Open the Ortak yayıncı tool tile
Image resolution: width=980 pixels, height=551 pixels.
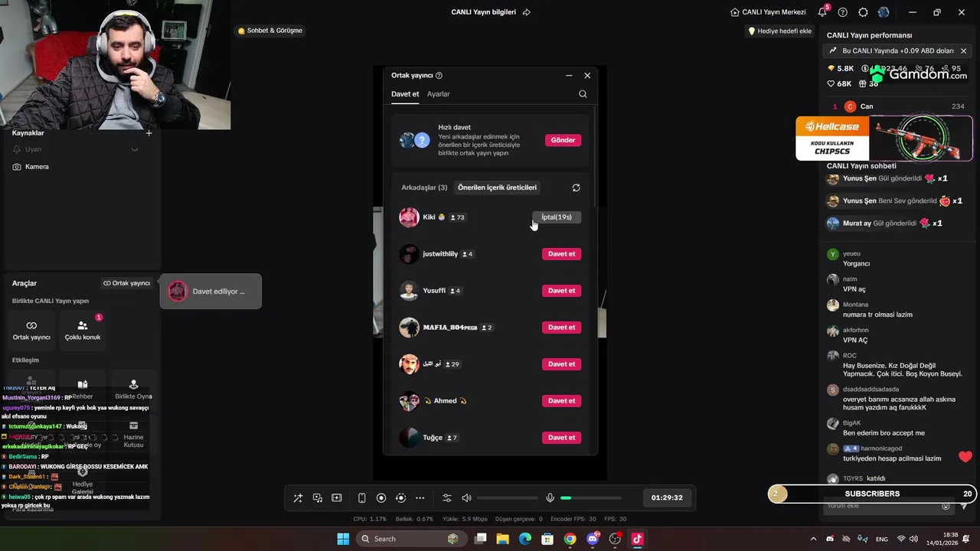tap(31, 331)
